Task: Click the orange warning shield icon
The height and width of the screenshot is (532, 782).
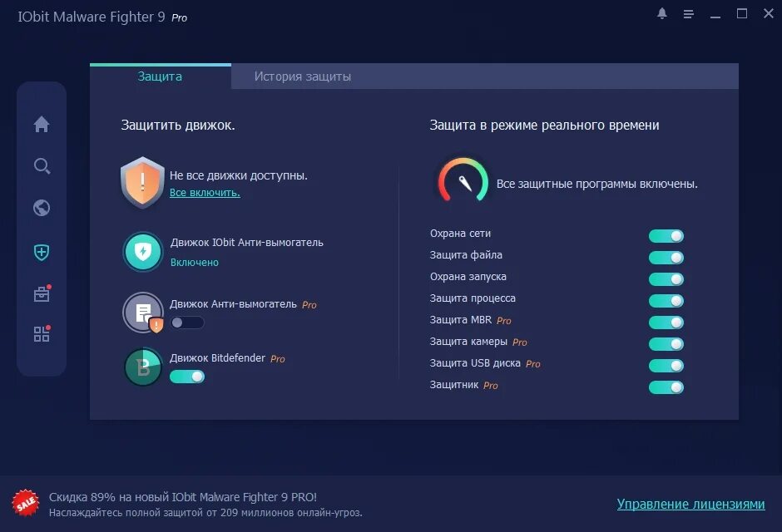Action: 142,182
